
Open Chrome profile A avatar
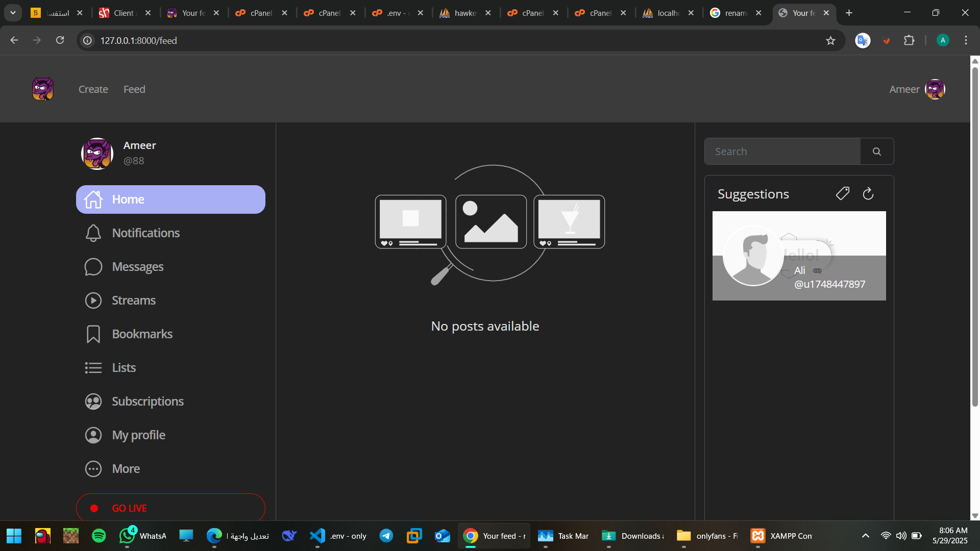943,40
